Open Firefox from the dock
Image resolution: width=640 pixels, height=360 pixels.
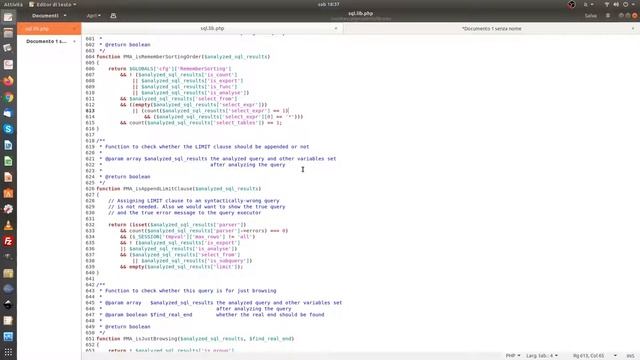point(8,81)
